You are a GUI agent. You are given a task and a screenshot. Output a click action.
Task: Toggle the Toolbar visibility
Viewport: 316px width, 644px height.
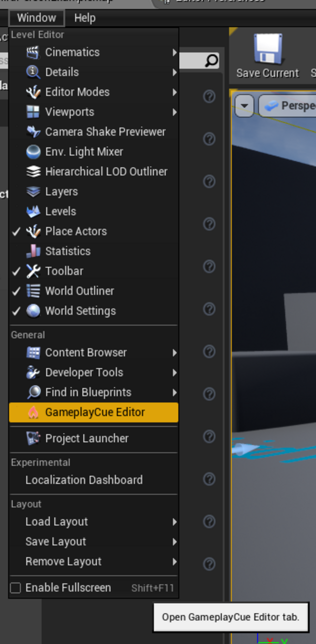click(94, 271)
